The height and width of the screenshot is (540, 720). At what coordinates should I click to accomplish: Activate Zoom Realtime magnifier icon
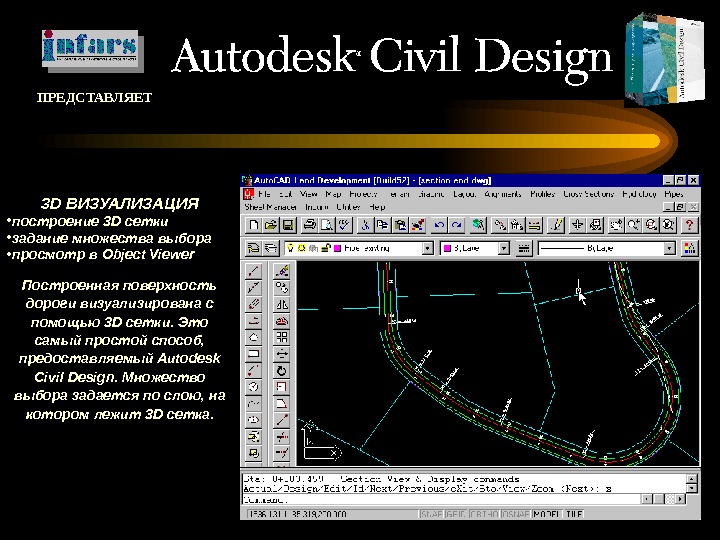click(634, 225)
